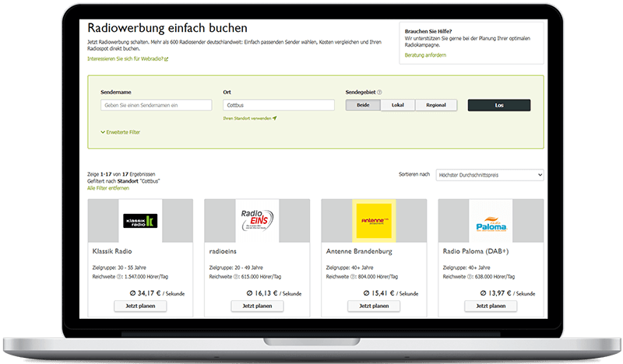The height and width of the screenshot is (364, 623).
Task: Click the Radiowerbung einfach buchen heading
Action: [167, 28]
